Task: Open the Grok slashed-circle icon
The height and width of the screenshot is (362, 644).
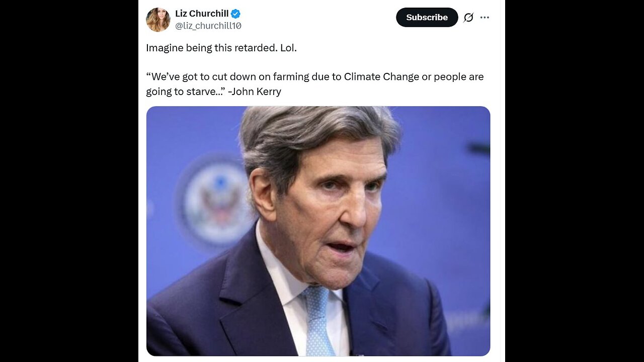Action: click(468, 18)
